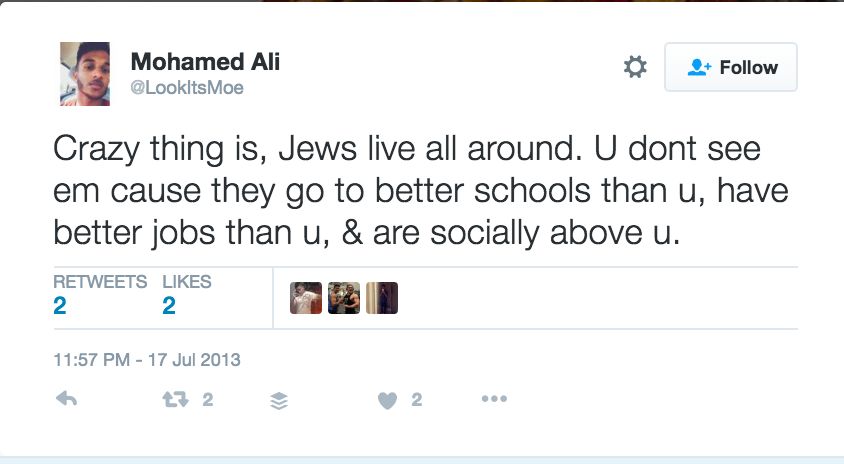Click the number beside the retweet icon
Image resolution: width=844 pixels, height=464 pixels.
(x=207, y=400)
